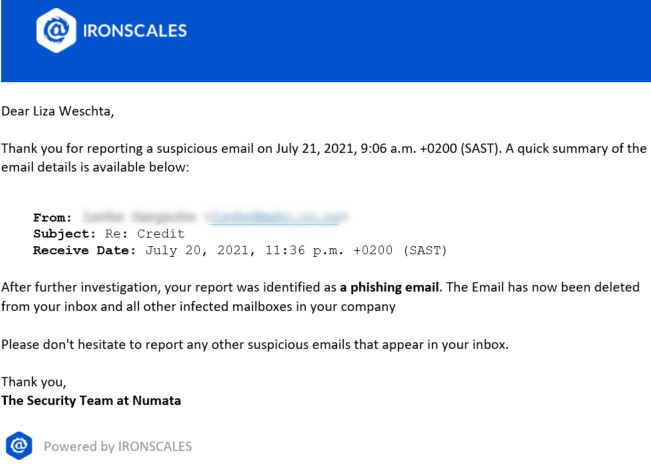Click empty area of the blue header banner
Viewport: 651px width, 464px height.
tap(415, 42)
